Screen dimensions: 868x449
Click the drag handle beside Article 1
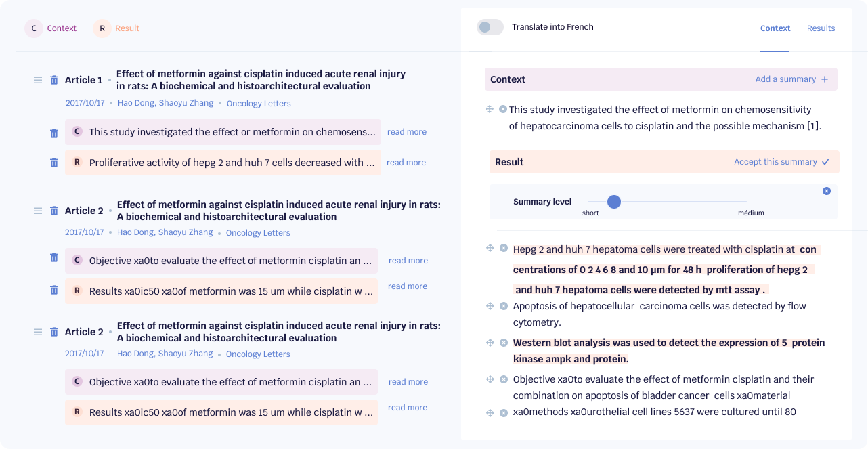click(38, 80)
